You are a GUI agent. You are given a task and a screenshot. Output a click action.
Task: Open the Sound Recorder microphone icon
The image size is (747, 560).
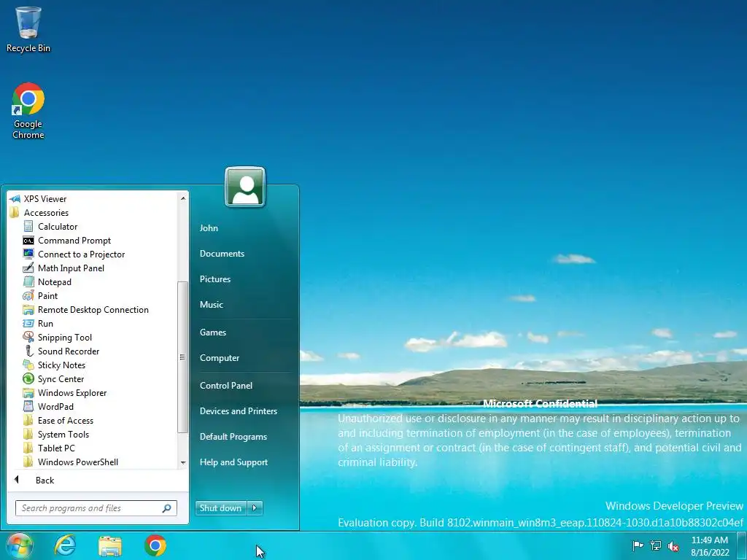28,351
